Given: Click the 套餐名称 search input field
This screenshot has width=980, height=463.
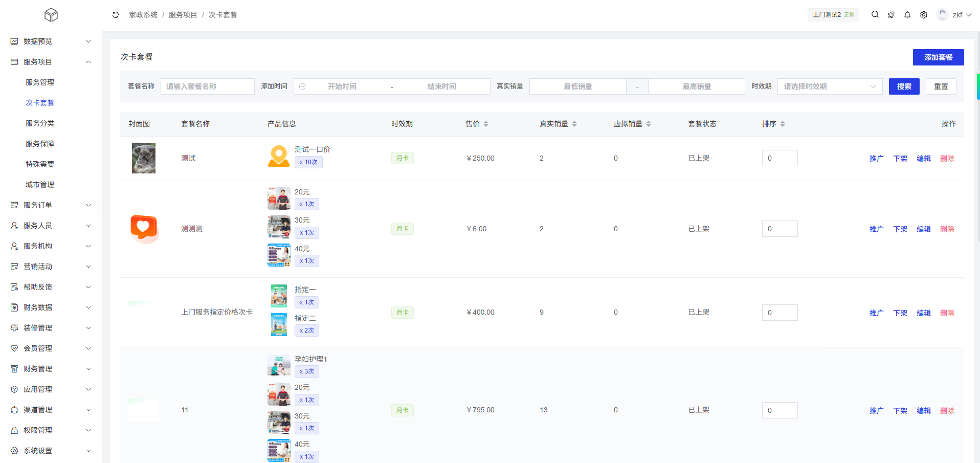Looking at the screenshot, I should coord(207,86).
